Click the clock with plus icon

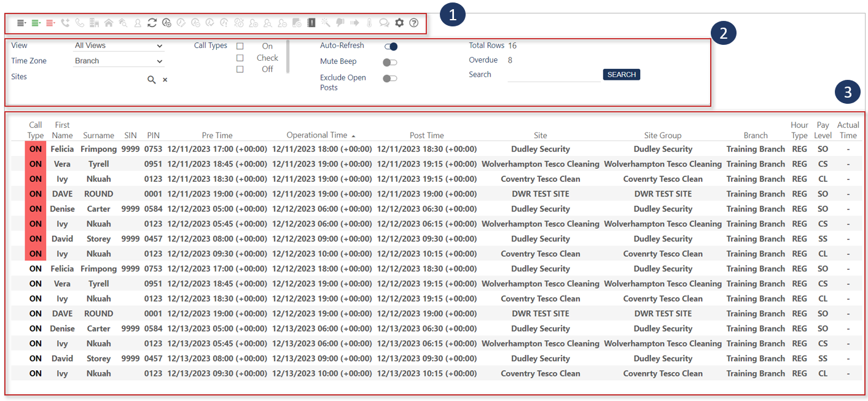[x=166, y=23]
